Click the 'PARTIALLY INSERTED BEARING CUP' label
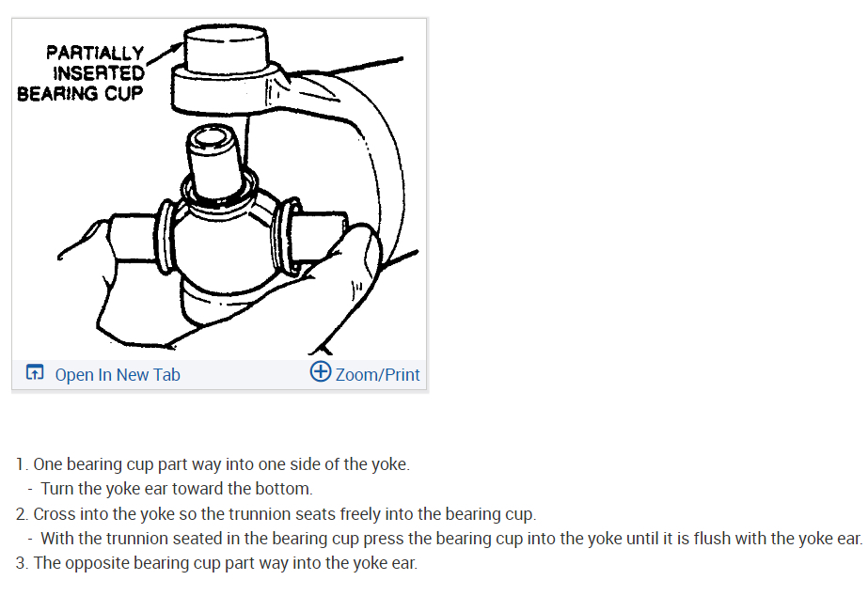Screen dimensions: 868x596 point(81,73)
